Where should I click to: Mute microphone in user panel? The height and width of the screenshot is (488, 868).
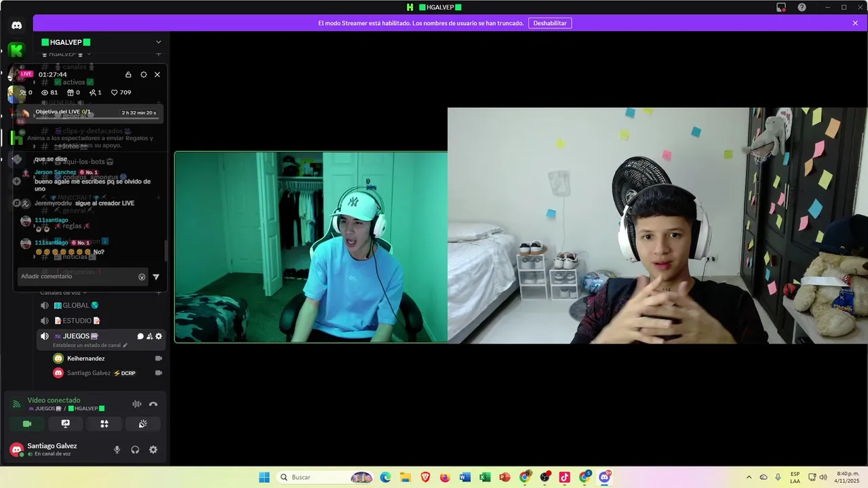point(117,449)
